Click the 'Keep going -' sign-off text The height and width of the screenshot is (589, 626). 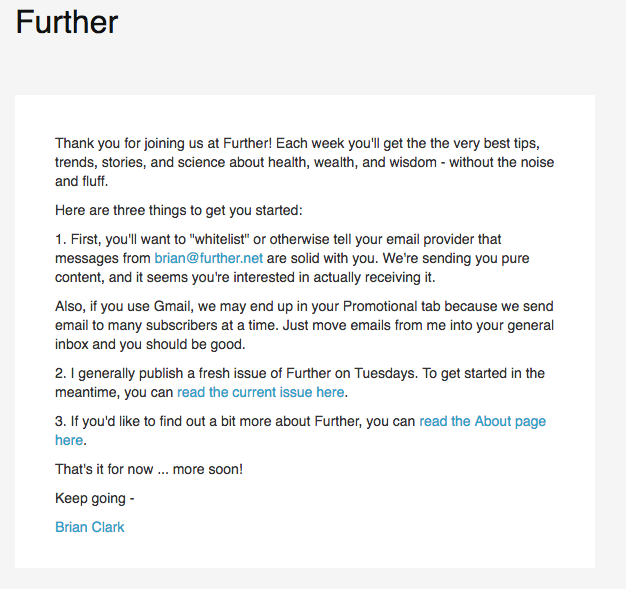coord(95,498)
